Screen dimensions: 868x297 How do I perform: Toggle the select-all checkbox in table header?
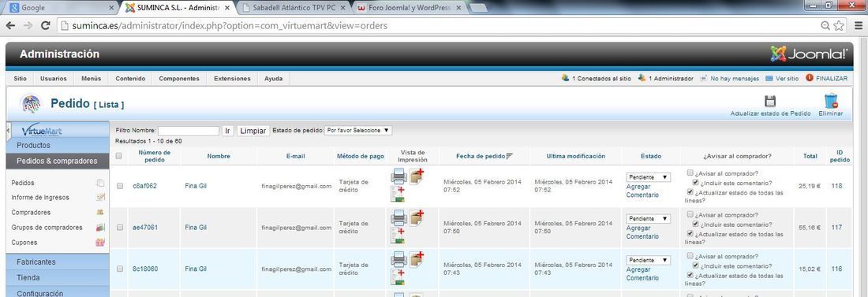tap(118, 157)
